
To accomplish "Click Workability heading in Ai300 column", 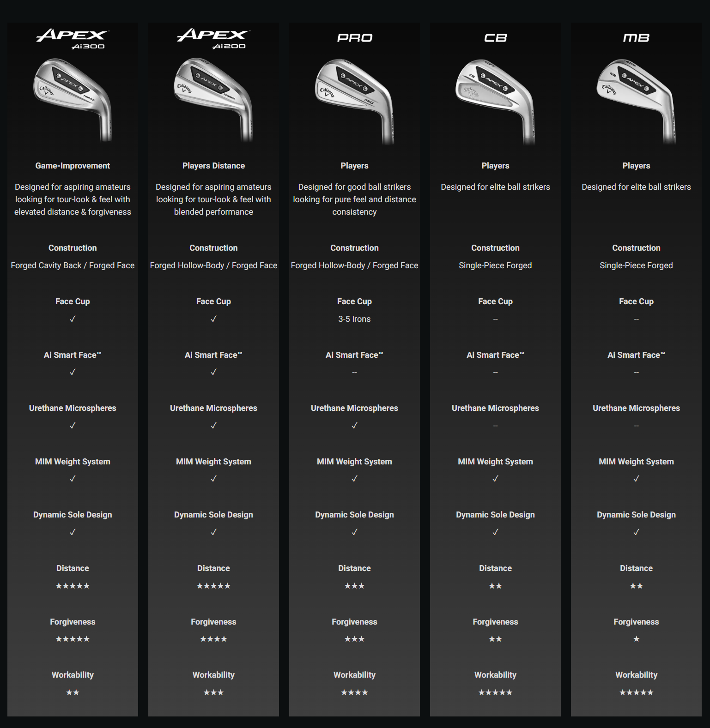I will pyautogui.click(x=73, y=675).
